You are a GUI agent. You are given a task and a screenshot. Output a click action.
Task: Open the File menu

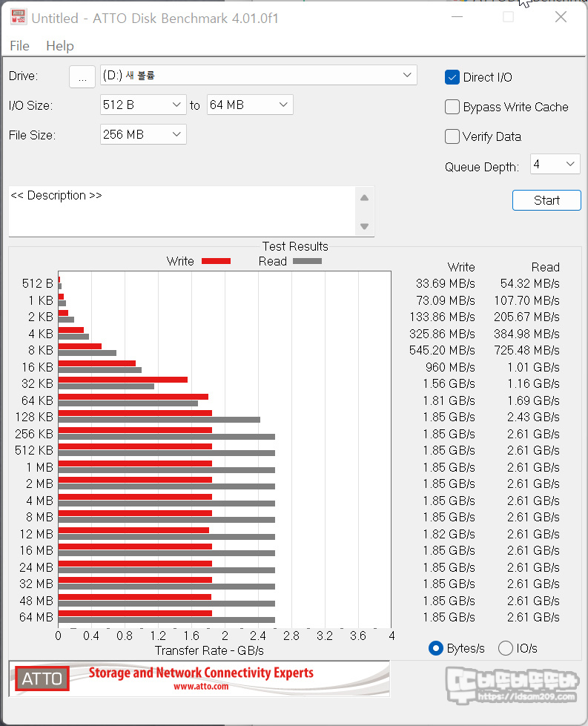click(x=19, y=46)
